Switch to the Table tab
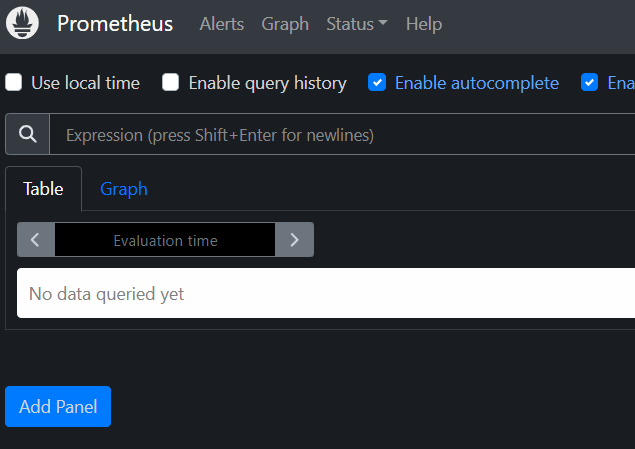Viewport: 635px width, 449px height. [x=43, y=189]
